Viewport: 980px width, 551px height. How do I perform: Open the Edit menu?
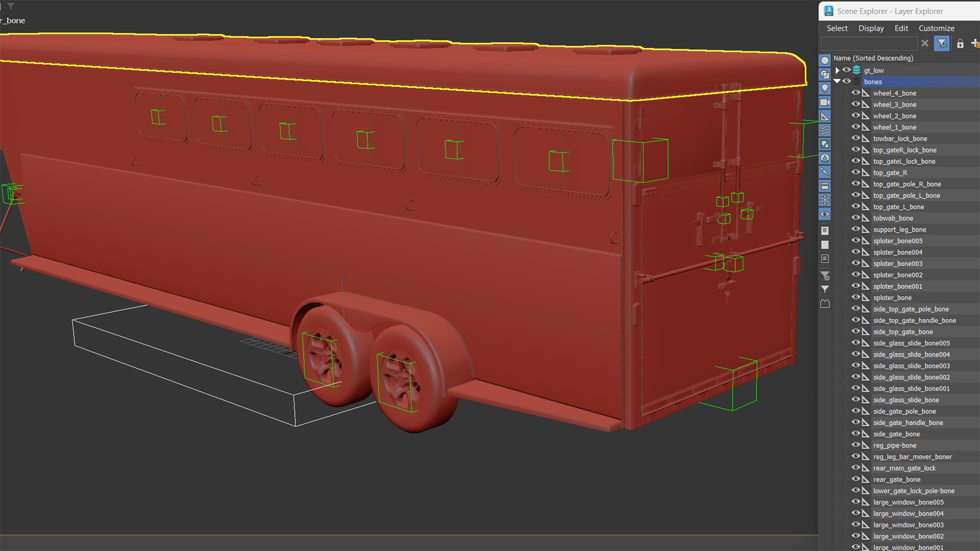point(901,29)
